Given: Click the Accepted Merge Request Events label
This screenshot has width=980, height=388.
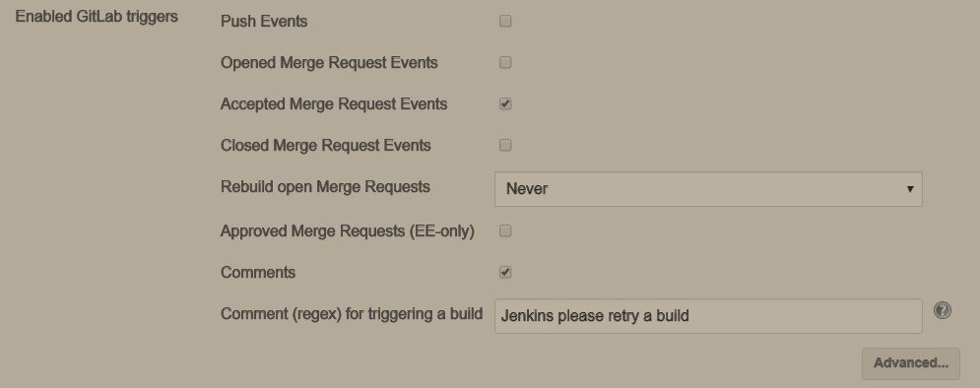Looking at the screenshot, I should pos(334,103).
